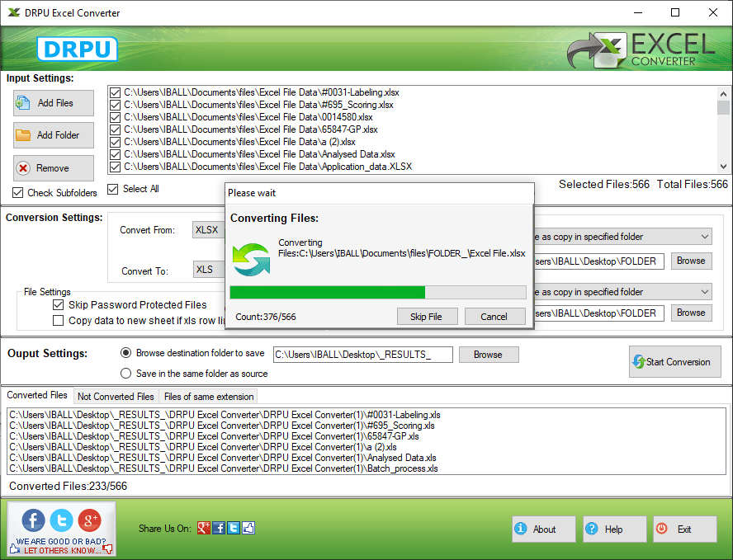Click the Add Folder button

tap(54, 135)
